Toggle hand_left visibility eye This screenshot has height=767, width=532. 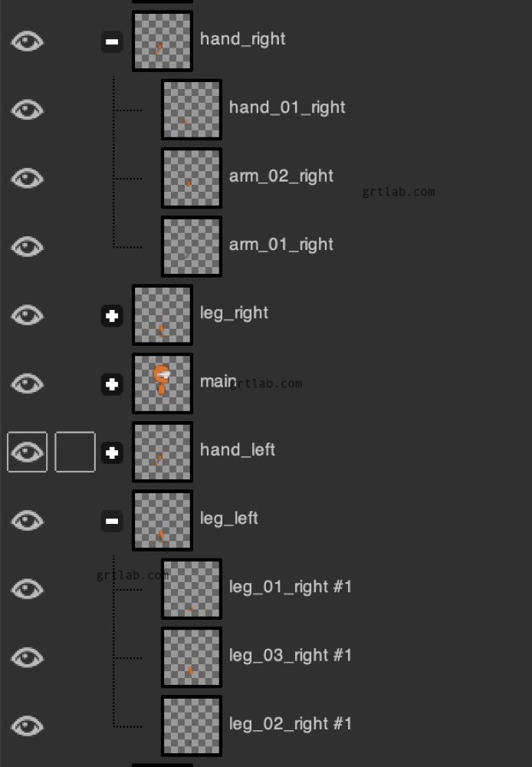click(x=27, y=452)
